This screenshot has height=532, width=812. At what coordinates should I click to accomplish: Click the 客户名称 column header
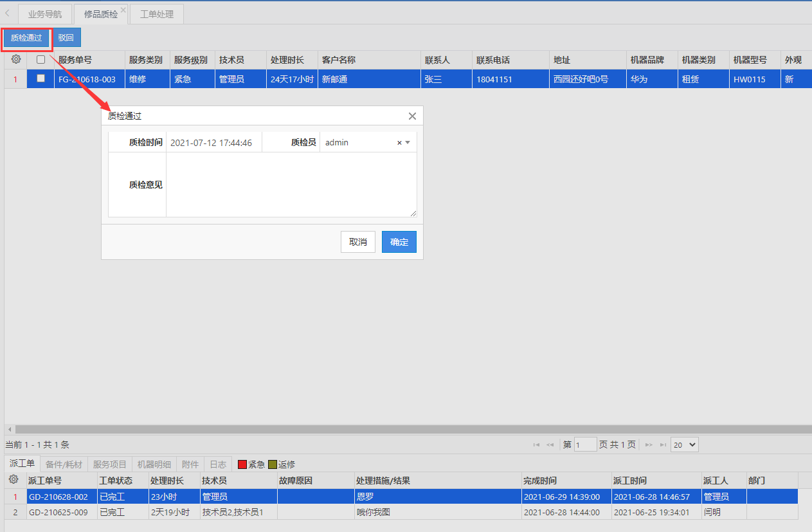[x=369, y=60]
